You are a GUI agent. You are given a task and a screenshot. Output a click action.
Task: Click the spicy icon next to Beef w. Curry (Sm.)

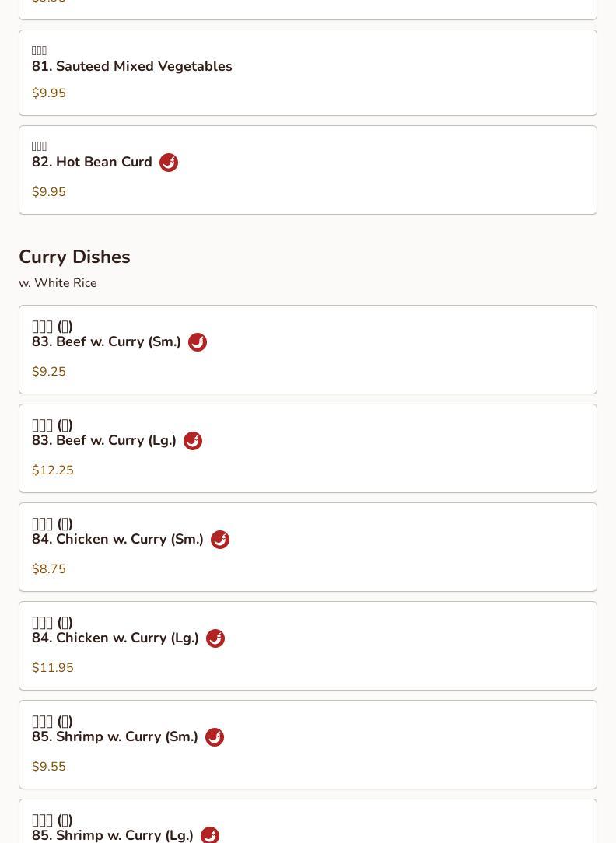[198, 342]
